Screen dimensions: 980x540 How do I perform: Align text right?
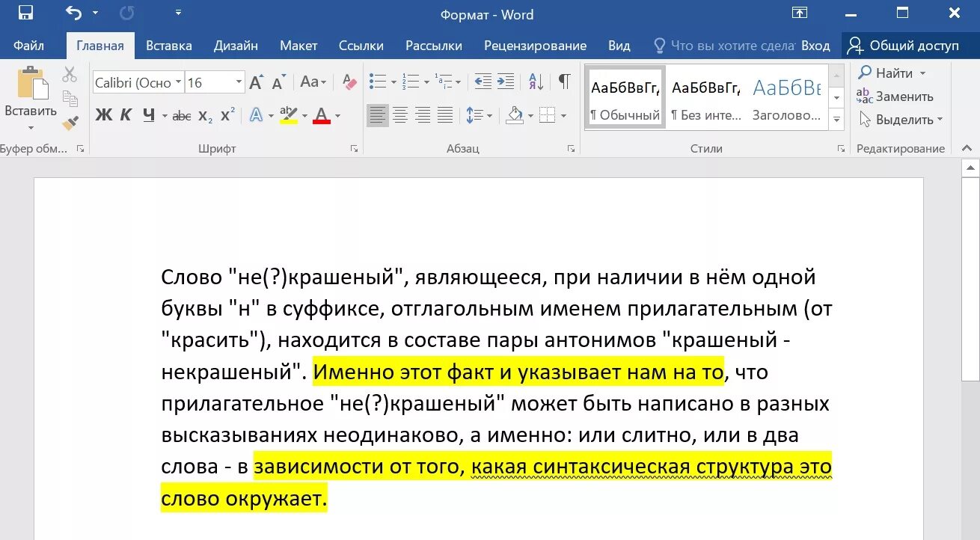click(x=423, y=115)
